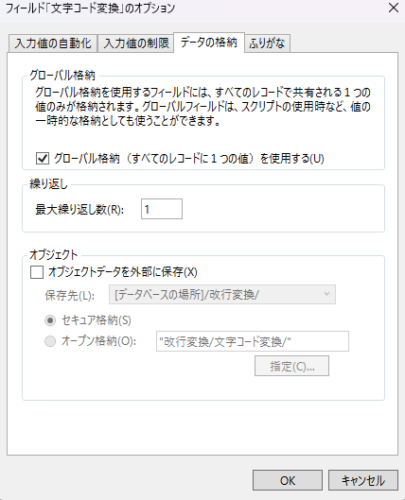The width and height of the screenshot is (405, 500).
Task: Click the オープン格納 path text field
Action: [x=252, y=341]
